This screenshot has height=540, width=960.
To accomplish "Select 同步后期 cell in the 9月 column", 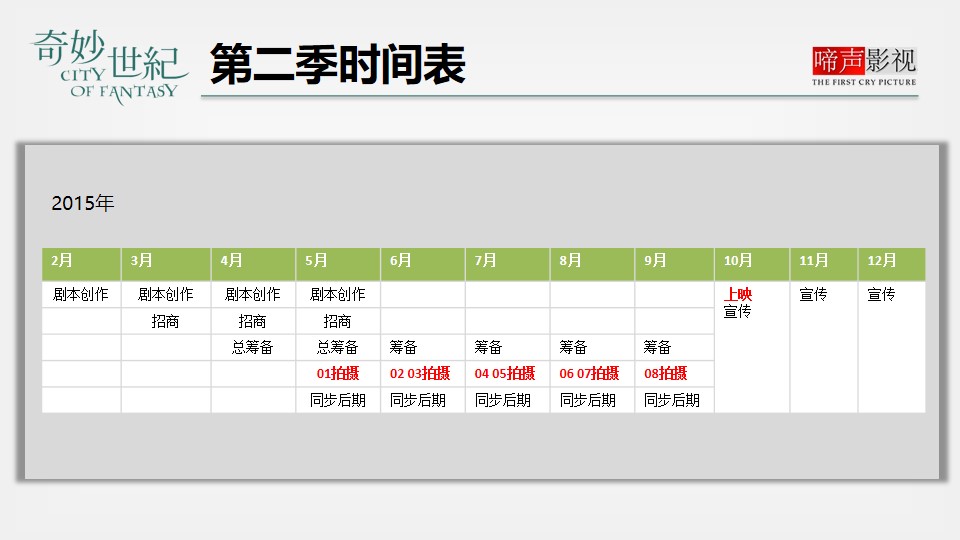I will [674, 400].
